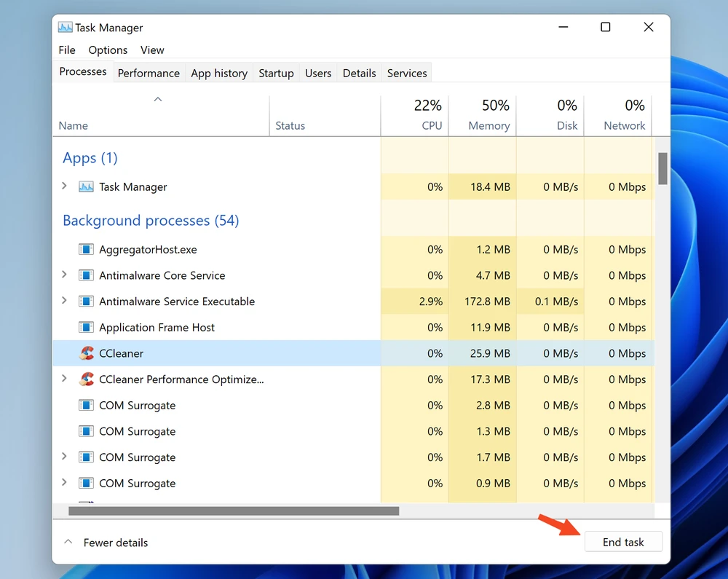Click the horizontal scrollbar thumb

pyautogui.click(x=233, y=511)
